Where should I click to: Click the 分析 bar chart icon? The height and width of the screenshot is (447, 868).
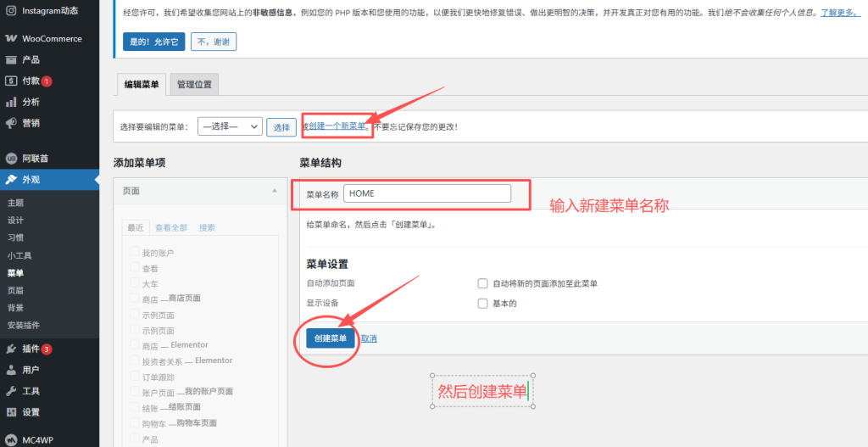tap(11, 102)
